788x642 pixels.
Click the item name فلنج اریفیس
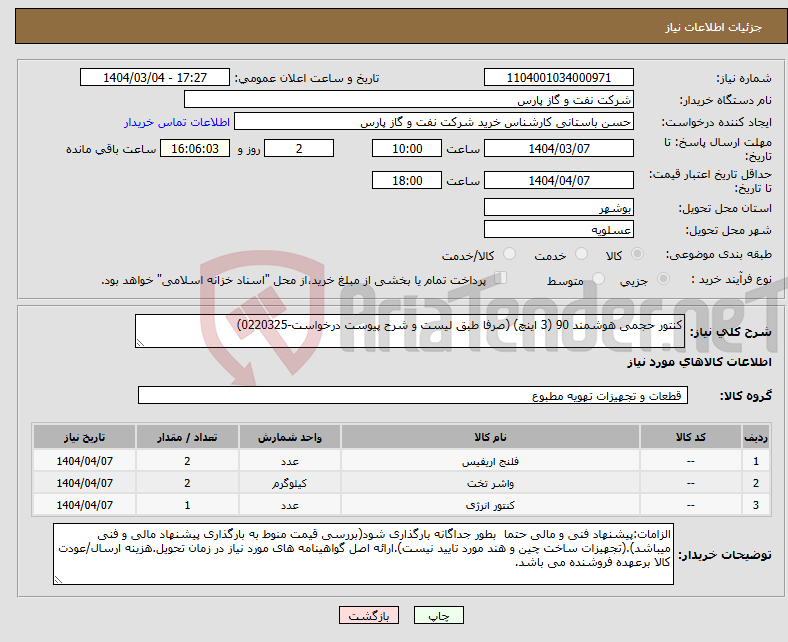490,461
